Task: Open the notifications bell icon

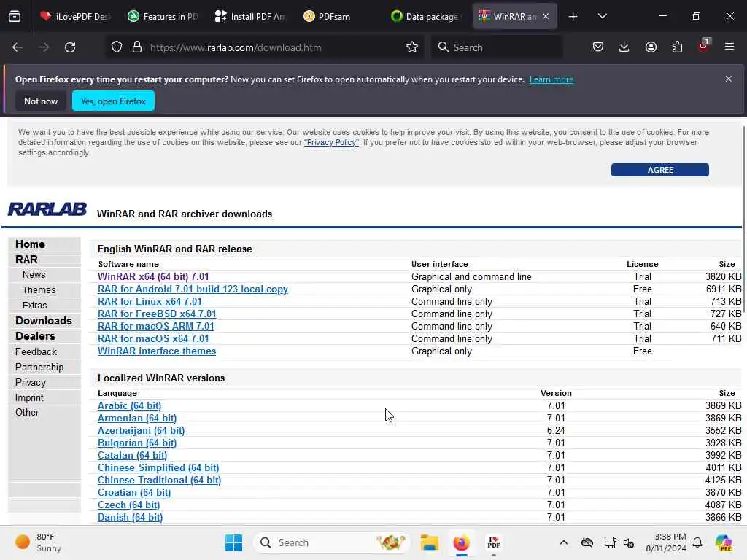Action: [x=697, y=542]
